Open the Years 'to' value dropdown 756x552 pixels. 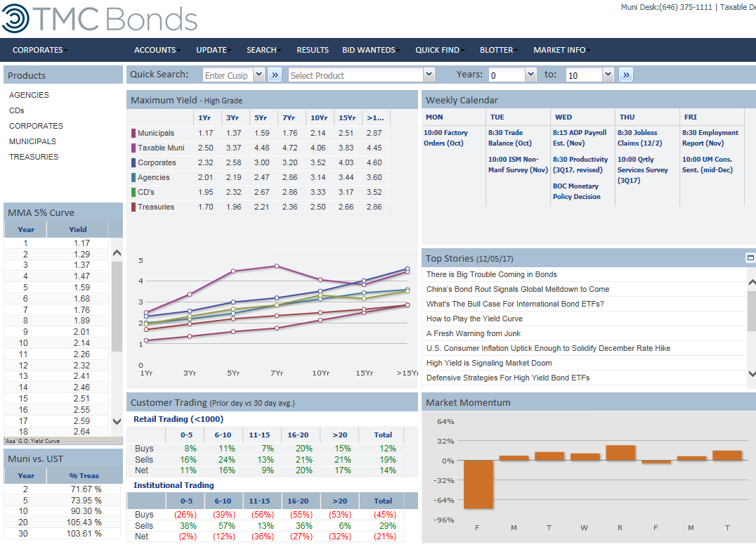(608, 75)
